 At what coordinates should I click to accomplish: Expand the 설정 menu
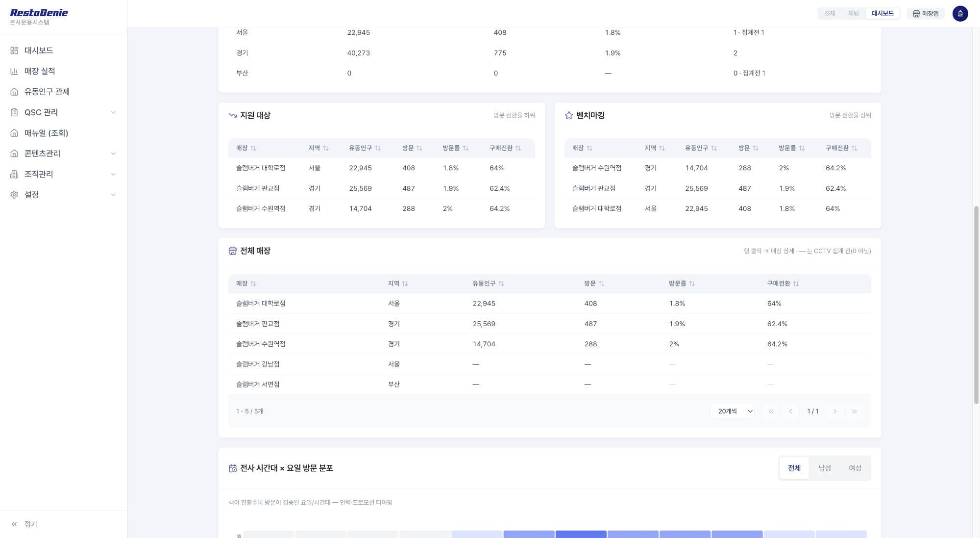(x=63, y=195)
